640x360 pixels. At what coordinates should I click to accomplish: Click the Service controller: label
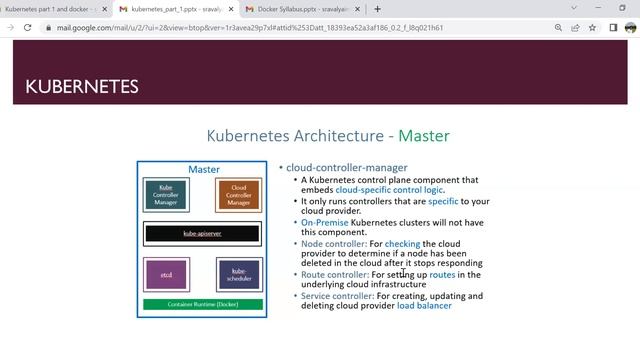[337, 296]
